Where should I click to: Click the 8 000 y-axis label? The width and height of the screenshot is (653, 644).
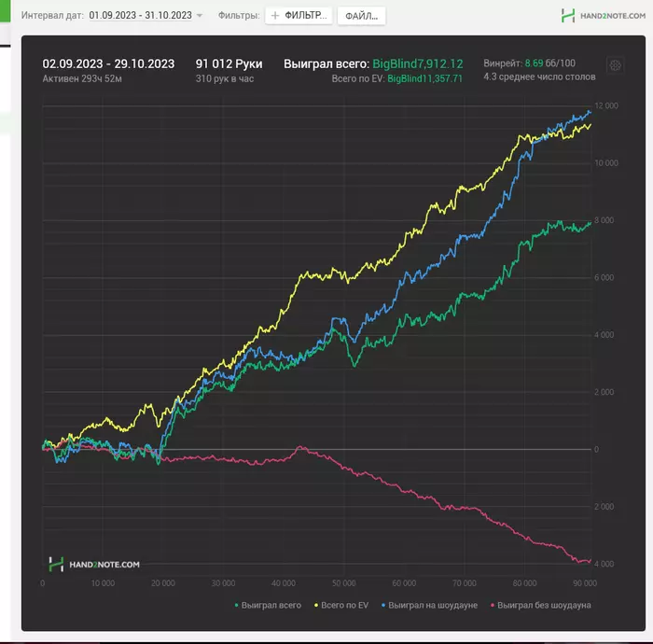click(x=604, y=220)
